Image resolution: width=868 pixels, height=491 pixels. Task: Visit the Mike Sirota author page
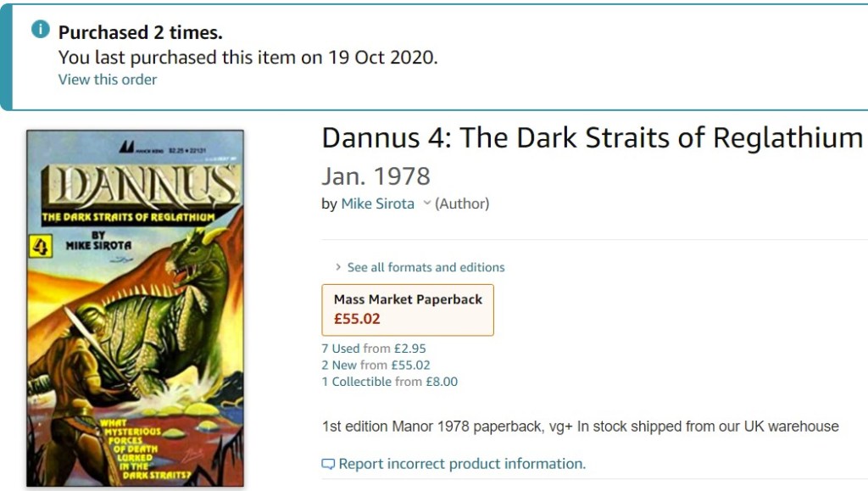point(377,204)
